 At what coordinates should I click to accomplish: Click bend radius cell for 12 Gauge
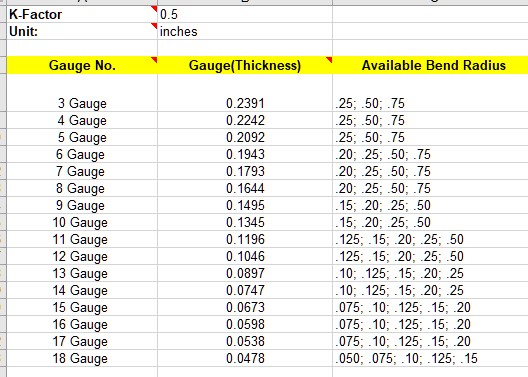tap(430, 256)
